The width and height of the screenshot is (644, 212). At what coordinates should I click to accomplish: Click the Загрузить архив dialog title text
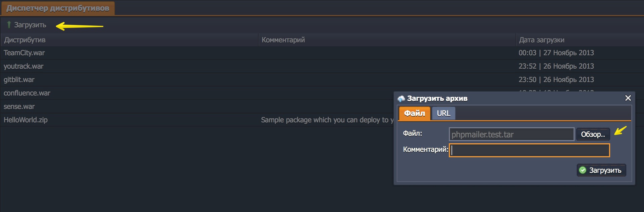(x=437, y=98)
